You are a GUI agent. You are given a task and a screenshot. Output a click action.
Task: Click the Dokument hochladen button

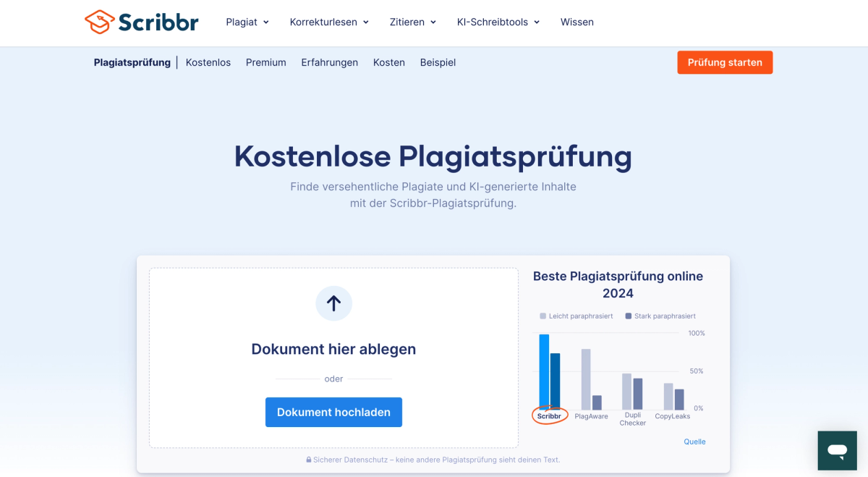[x=333, y=412]
